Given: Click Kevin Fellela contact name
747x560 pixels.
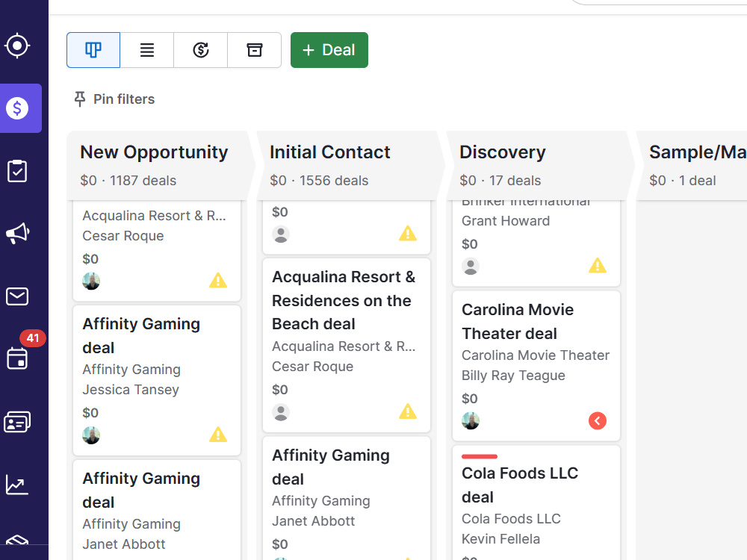Looking at the screenshot, I should click(x=500, y=539).
